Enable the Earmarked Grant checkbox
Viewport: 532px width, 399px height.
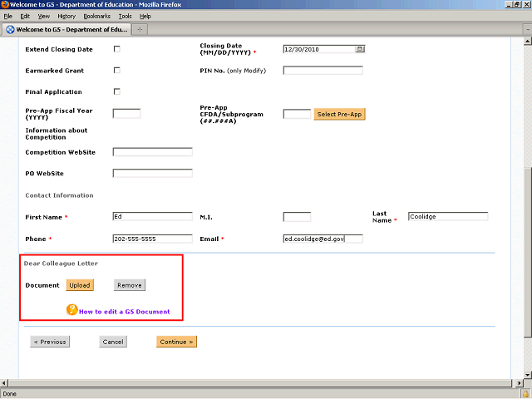(117, 70)
